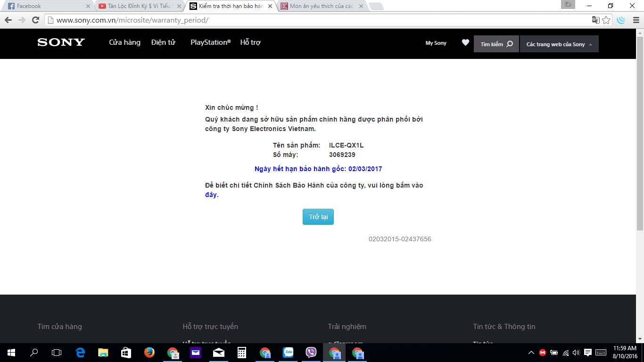The image size is (644, 362).
Task: Click the volume speaker tray icon
Action: 576,353
